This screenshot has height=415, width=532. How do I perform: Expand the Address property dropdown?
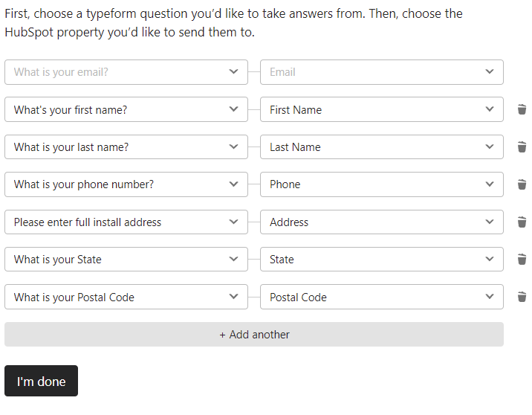pos(381,222)
